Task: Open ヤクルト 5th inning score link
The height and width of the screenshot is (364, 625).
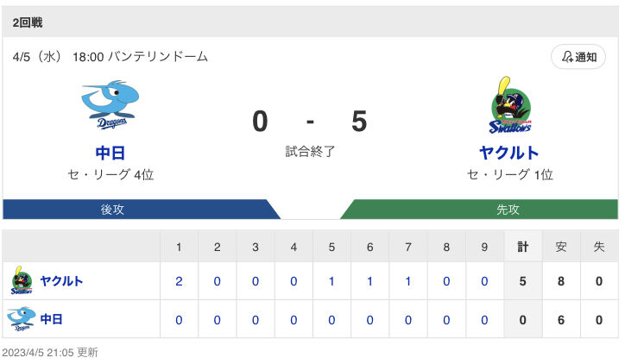Action: 331,281
